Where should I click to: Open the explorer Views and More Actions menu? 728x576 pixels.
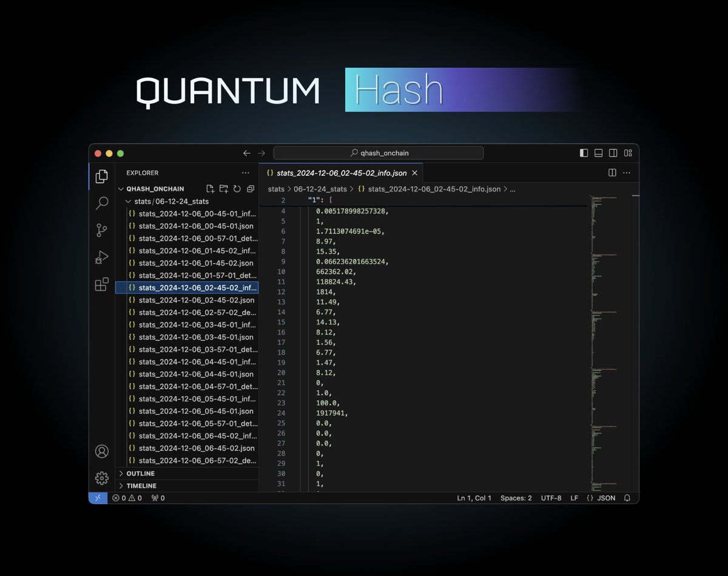click(245, 173)
